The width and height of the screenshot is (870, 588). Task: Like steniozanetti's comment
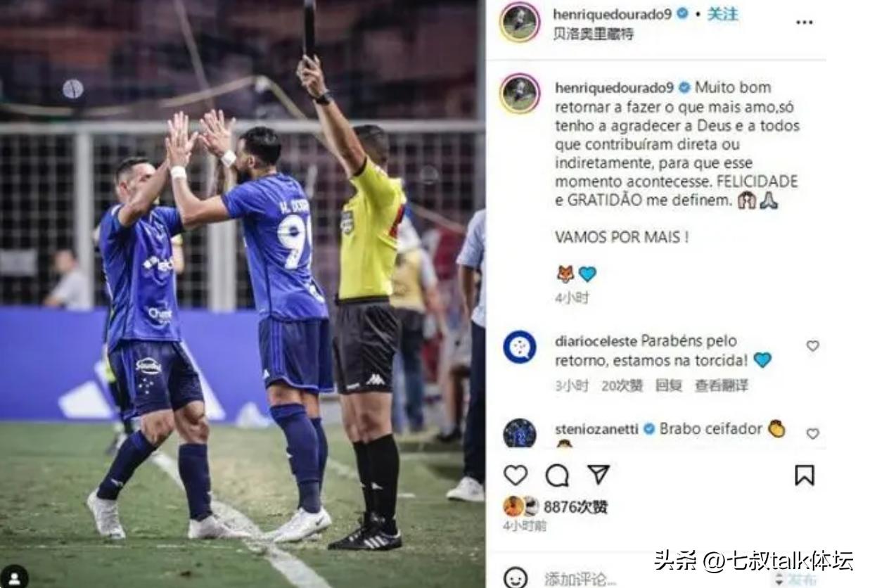(x=812, y=434)
